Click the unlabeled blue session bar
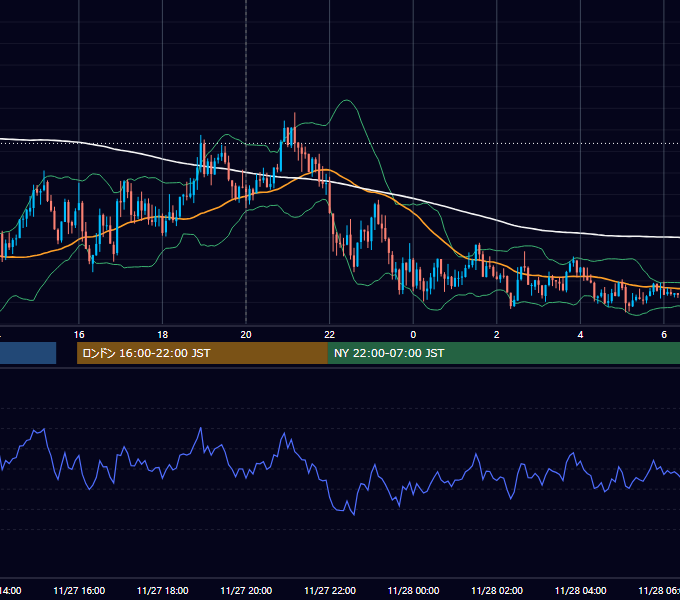Viewport: 680px width, 600px height. click(x=28, y=353)
